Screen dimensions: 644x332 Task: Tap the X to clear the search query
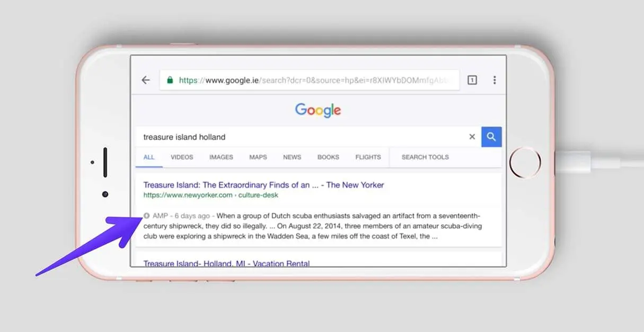click(472, 136)
